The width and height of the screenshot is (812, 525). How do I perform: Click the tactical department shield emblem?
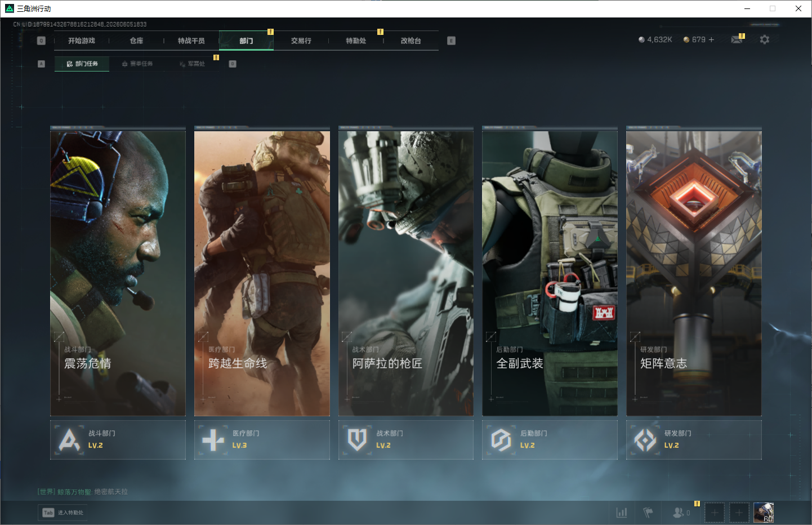click(x=357, y=440)
